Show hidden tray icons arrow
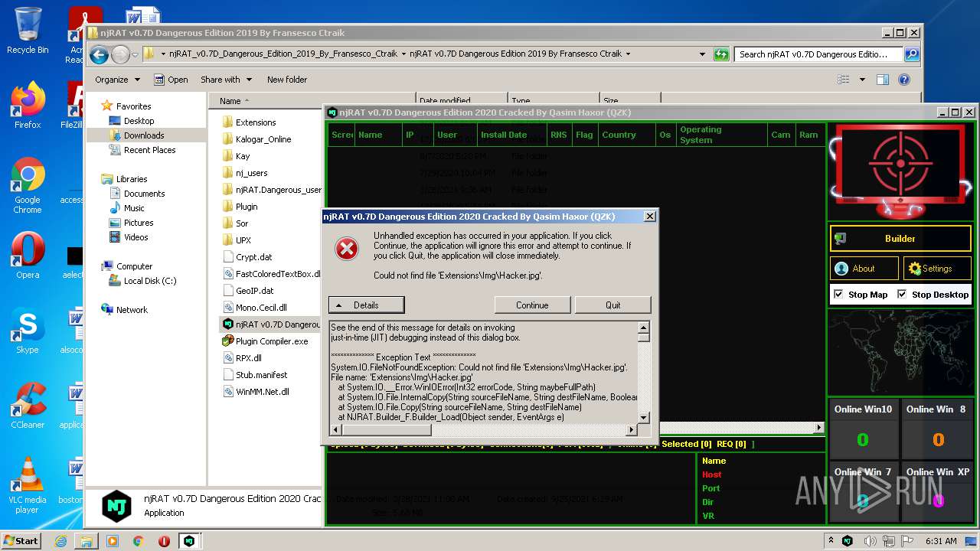Viewport: 980px width, 551px height. click(831, 541)
